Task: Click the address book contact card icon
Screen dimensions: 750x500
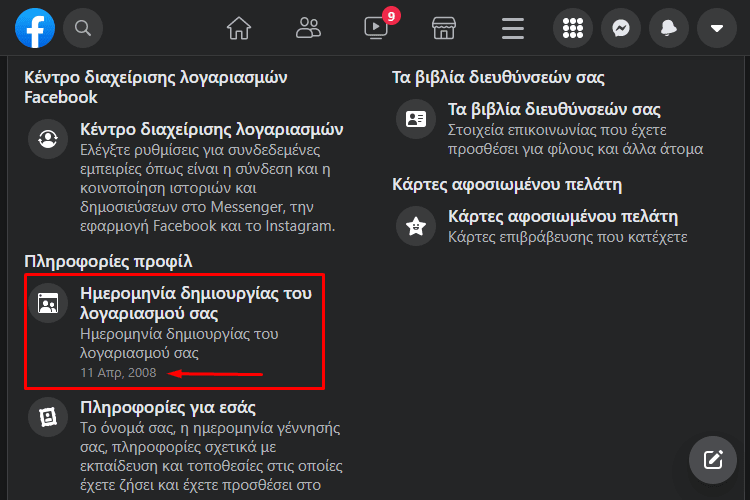Action: tap(416, 119)
